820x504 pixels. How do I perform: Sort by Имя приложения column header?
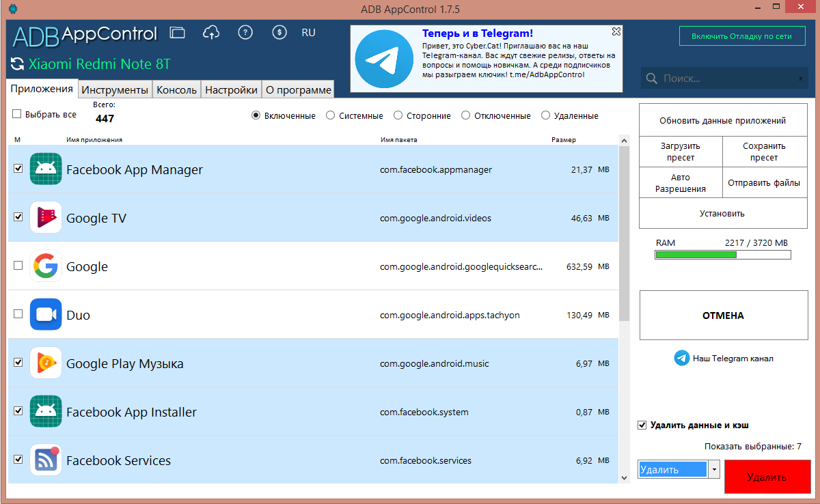click(94, 140)
